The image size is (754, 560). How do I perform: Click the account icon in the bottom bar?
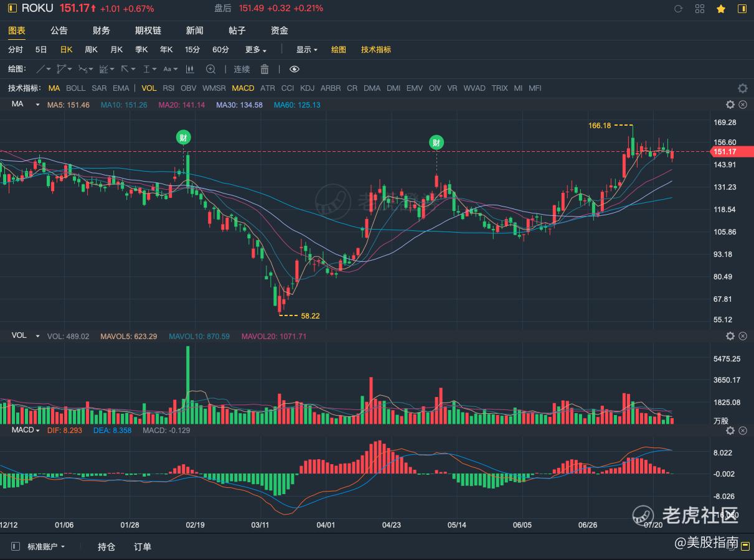pyautogui.click(x=16, y=546)
